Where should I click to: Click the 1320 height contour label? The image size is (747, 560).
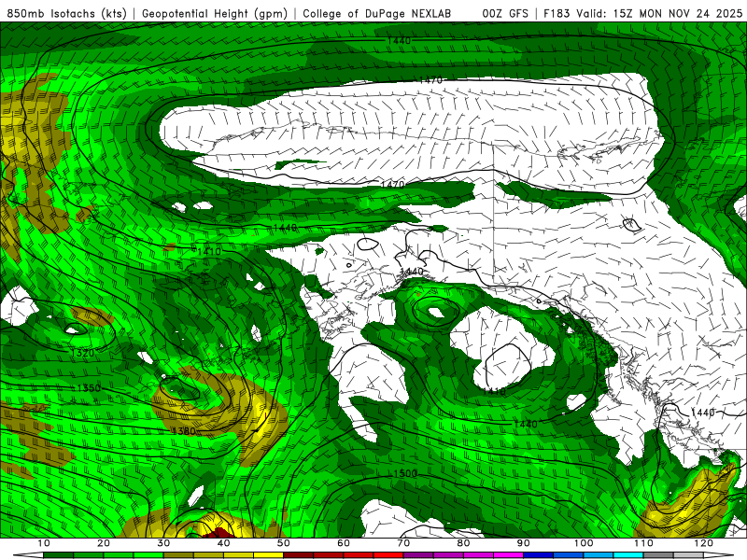point(83,353)
